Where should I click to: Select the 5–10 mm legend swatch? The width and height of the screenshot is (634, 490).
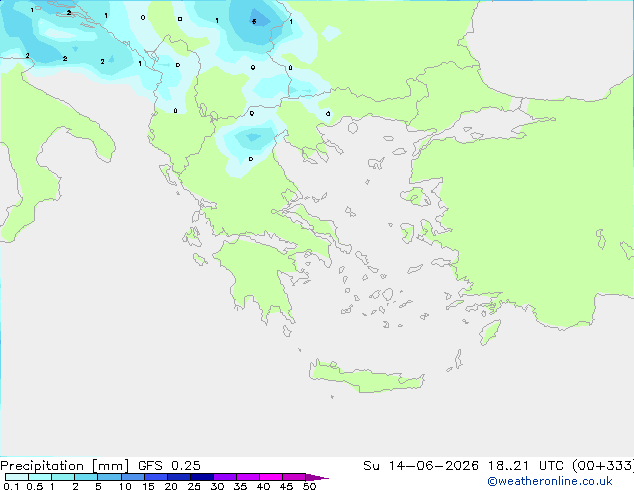point(109,477)
